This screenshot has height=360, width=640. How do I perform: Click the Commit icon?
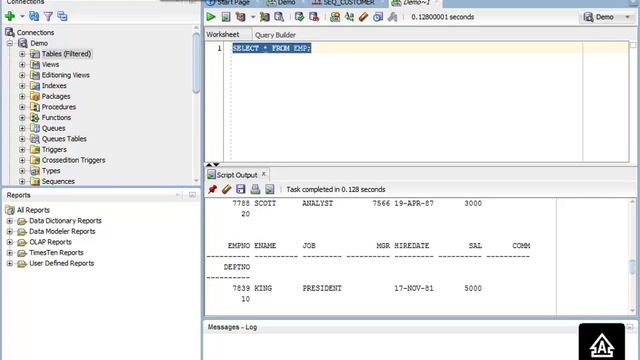click(300, 17)
